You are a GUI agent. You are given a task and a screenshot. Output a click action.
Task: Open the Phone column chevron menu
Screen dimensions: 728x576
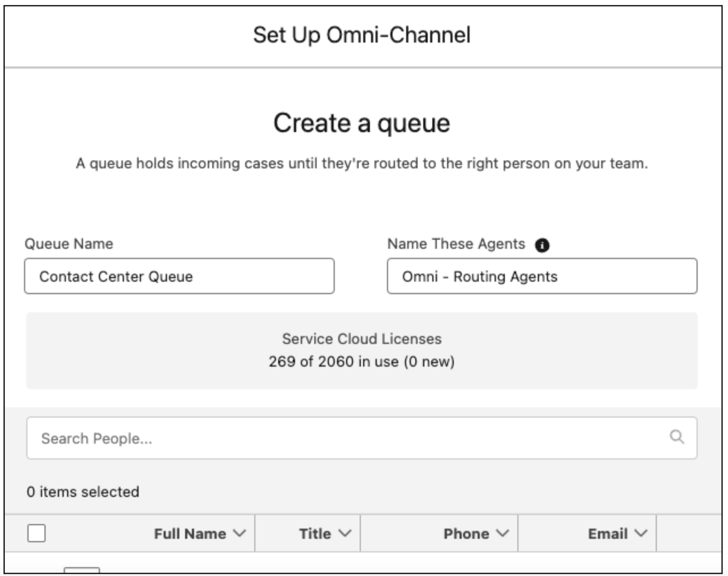coord(503,533)
